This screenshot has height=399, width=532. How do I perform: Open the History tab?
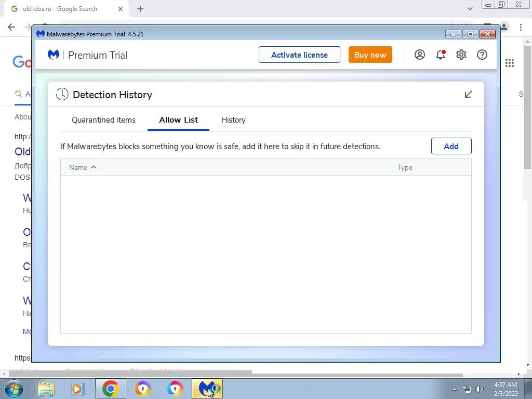[x=233, y=120]
